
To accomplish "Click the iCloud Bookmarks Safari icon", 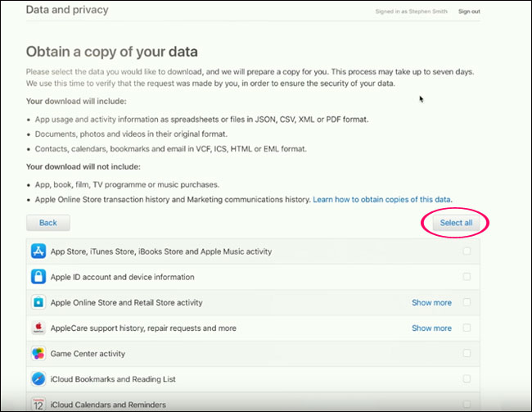I will click(38, 379).
